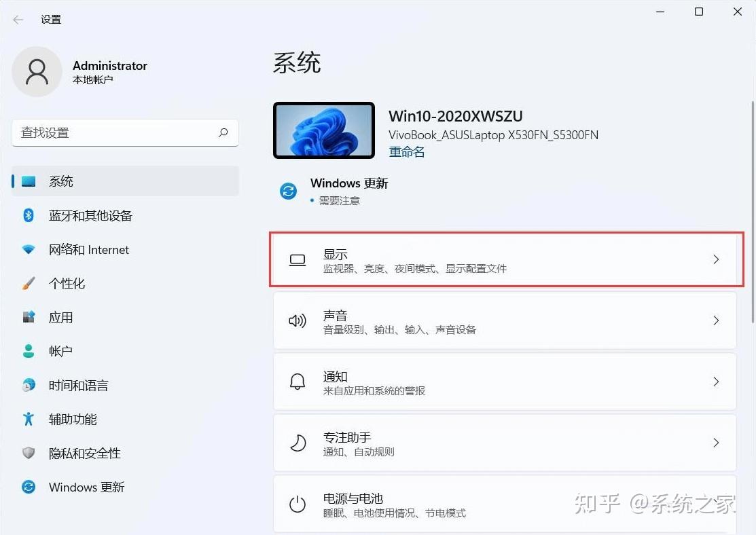Open 通知 notifications card

505,382
